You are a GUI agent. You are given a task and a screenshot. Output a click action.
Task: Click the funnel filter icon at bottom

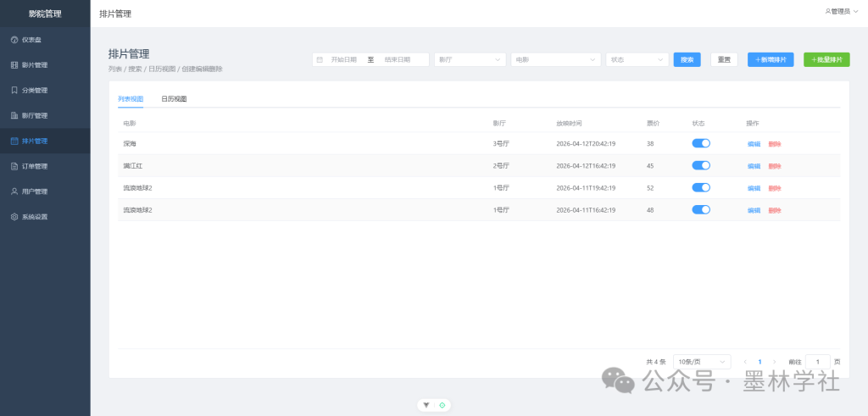[x=426, y=405]
